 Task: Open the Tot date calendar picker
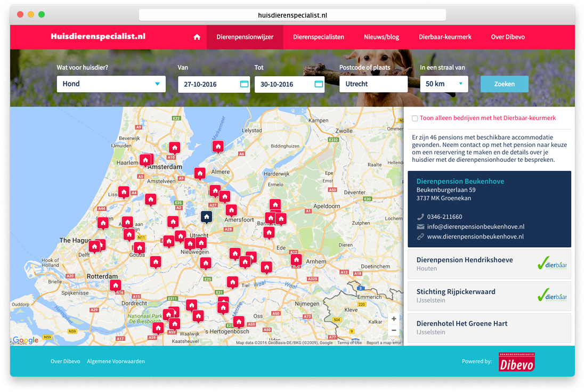pos(319,84)
